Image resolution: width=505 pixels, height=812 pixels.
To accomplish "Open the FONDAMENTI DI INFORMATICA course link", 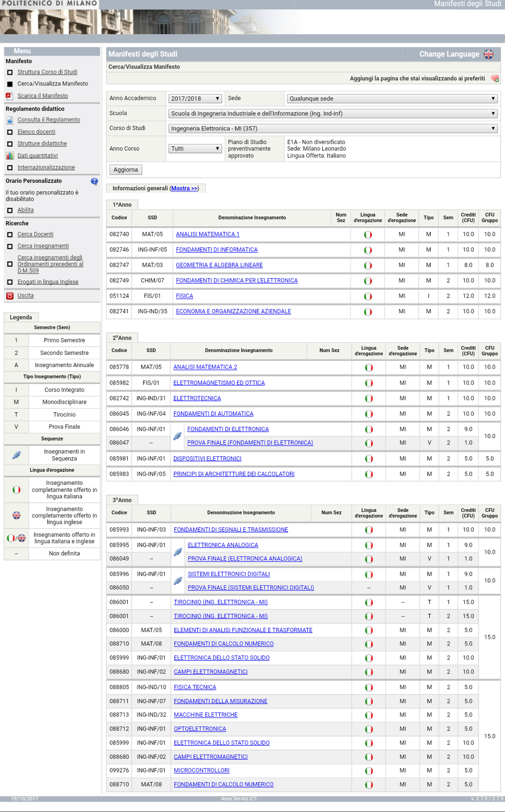I will [x=216, y=250].
